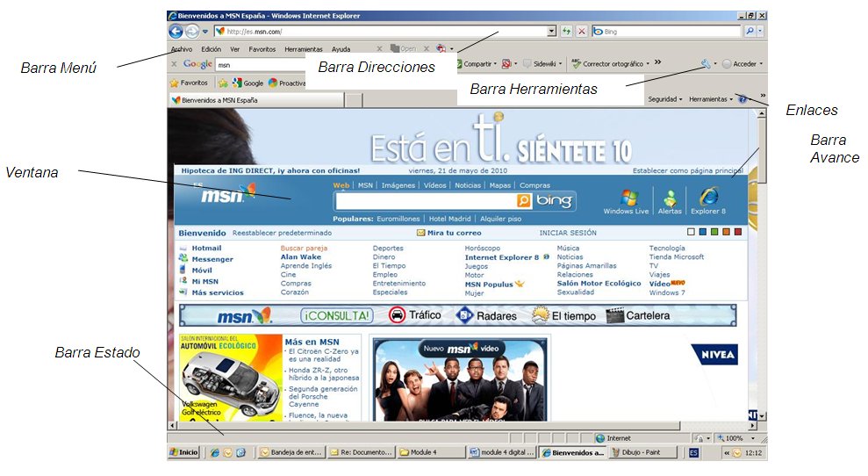Click the blue help question mark icon
This screenshot has width=868, height=476.
(742, 99)
